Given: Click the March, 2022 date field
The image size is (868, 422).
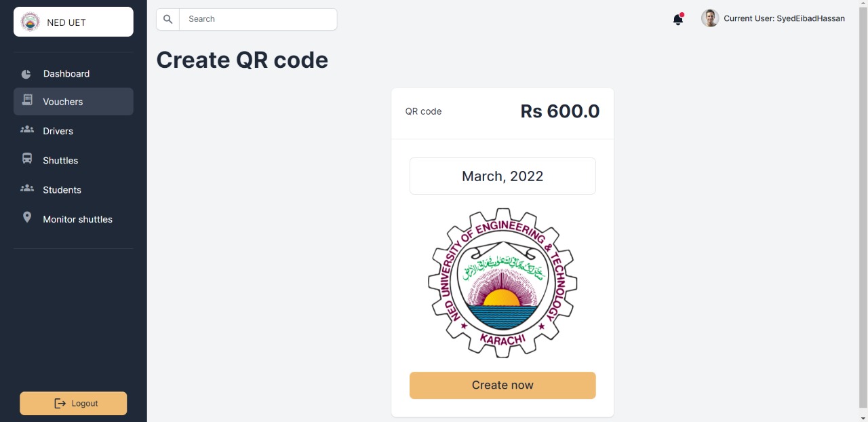Looking at the screenshot, I should click(x=502, y=176).
